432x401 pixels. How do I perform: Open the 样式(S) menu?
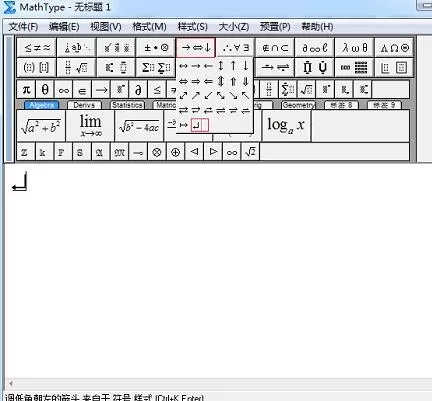192,27
